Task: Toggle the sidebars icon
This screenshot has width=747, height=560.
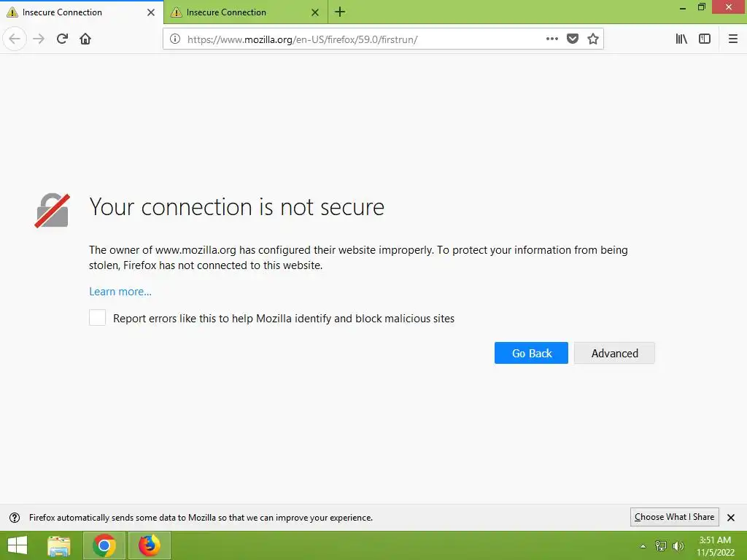Action: pos(705,39)
